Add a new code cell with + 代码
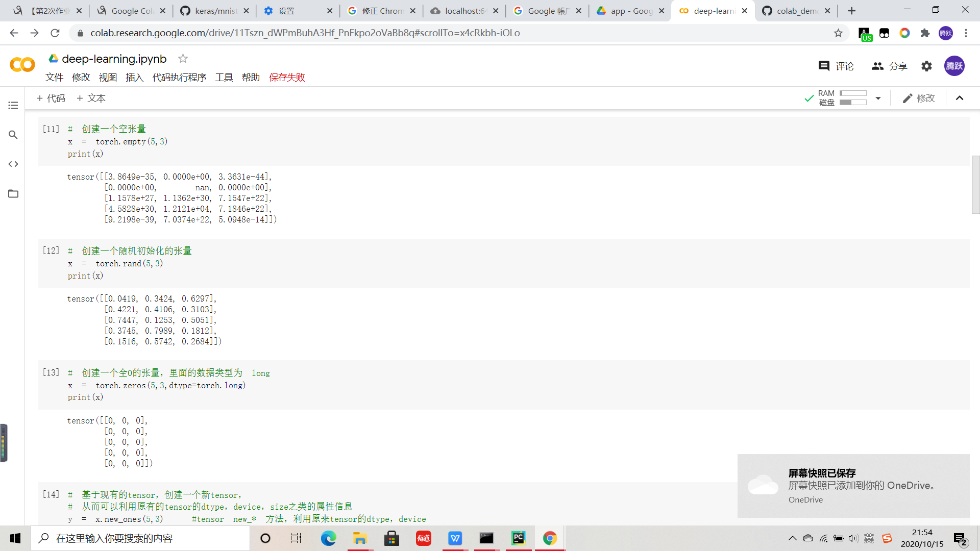 click(x=51, y=98)
